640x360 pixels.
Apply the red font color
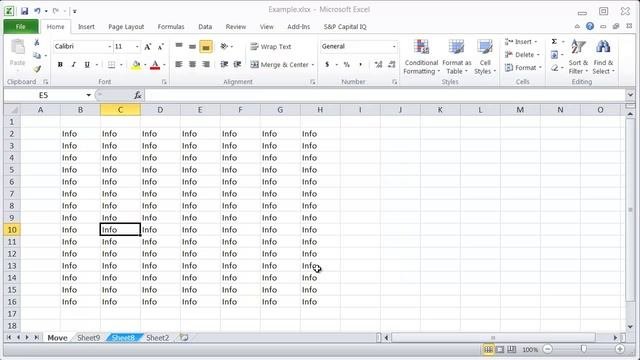155,64
